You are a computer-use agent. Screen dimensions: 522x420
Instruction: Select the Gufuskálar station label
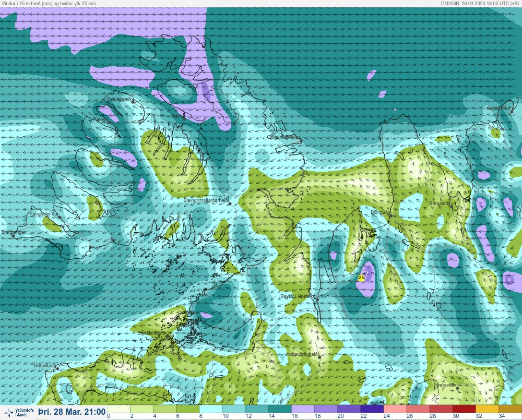click(45, 365)
